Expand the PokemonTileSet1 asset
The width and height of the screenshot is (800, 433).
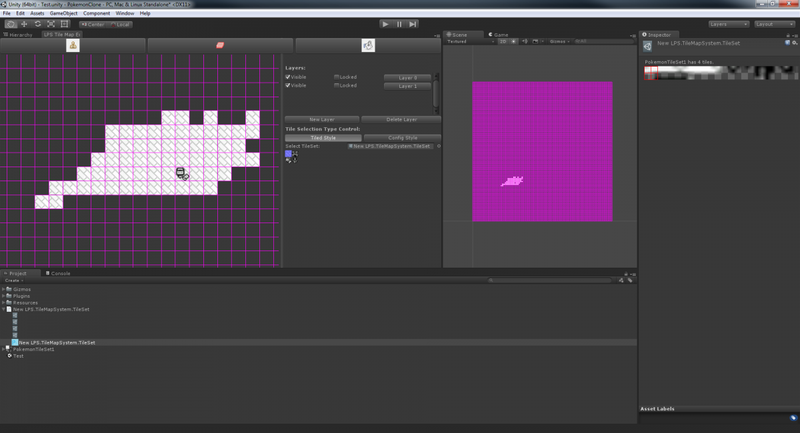coord(4,349)
